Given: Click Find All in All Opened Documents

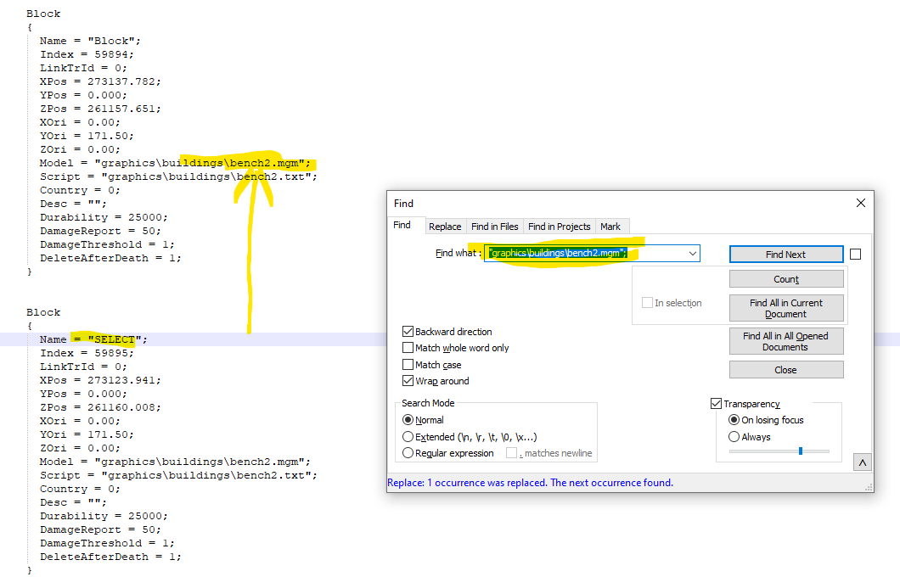Looking at the screenshot, I should (785, 341).
